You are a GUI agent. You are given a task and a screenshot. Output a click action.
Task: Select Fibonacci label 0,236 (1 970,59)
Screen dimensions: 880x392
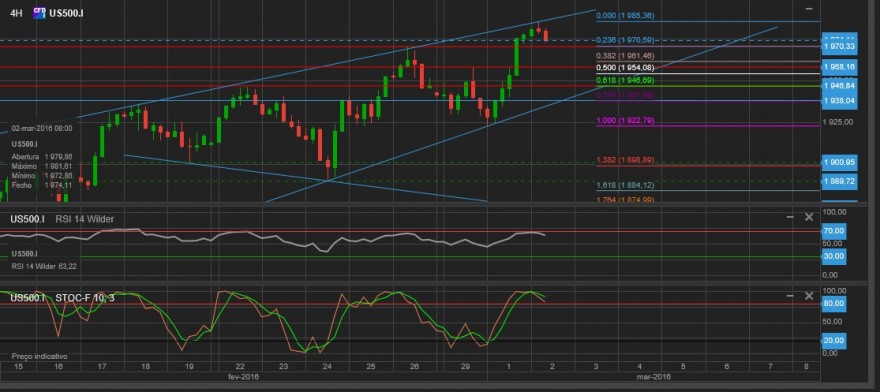point(625,40)
